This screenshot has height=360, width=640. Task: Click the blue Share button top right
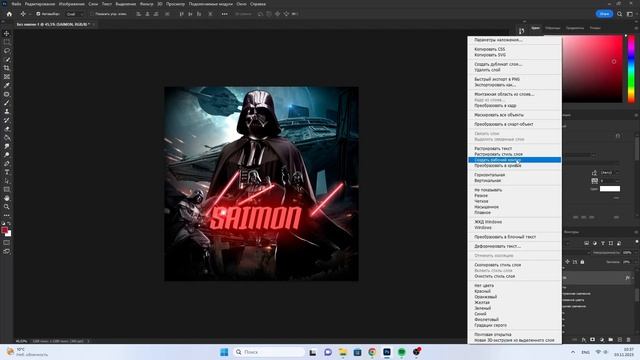pyautogui.click(x=604, y=14)
